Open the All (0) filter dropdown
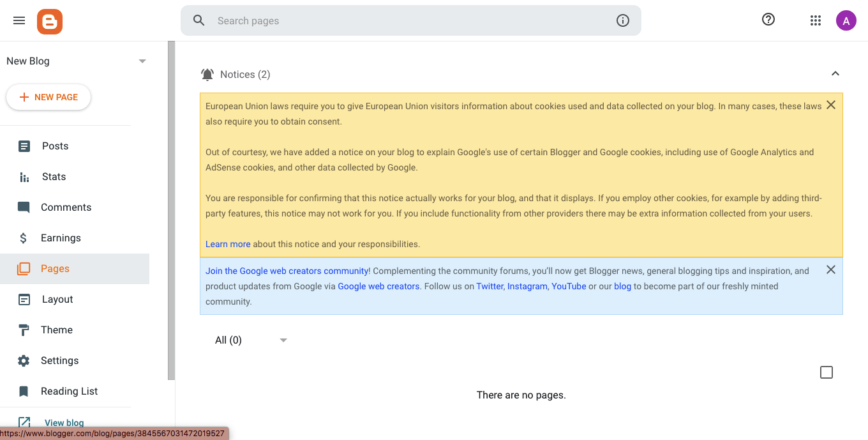The width and height of the screenshot is (868, 440). coord(251,340)
